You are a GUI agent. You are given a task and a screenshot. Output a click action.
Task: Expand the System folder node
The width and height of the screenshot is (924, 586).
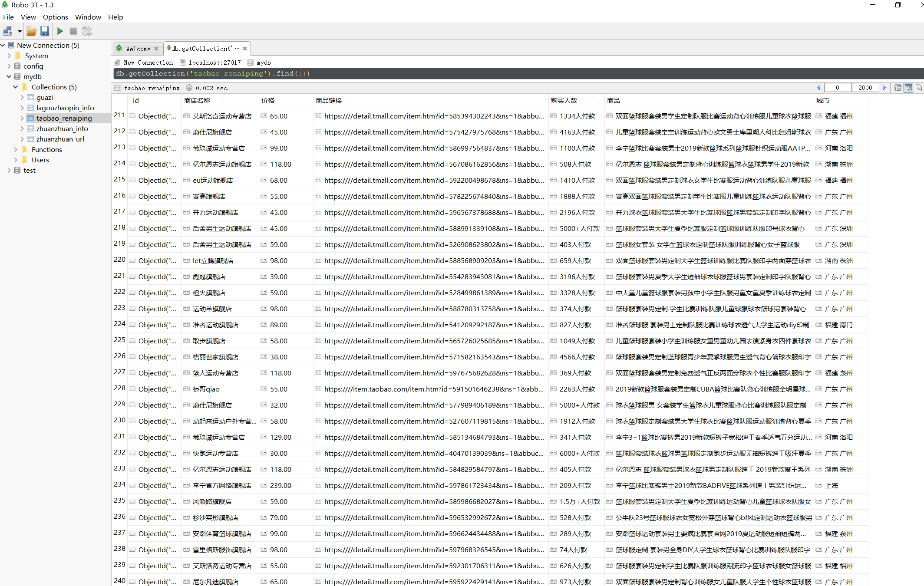9,56
